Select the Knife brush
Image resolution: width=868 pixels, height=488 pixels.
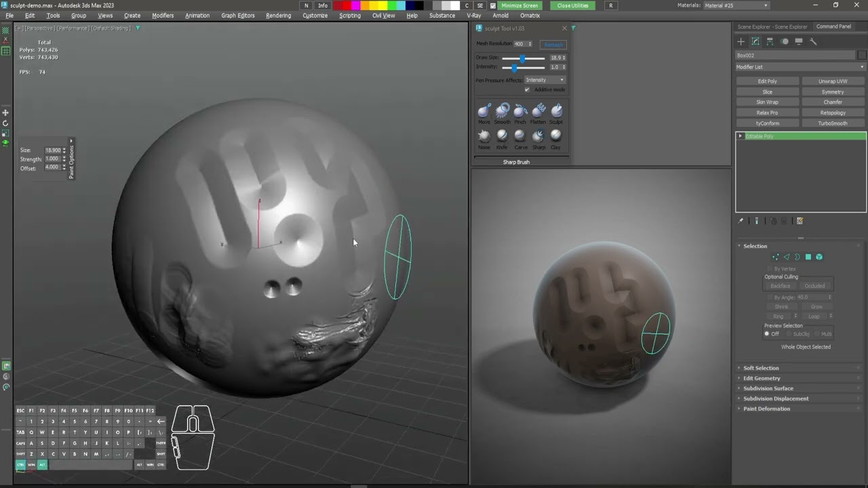click(x=502, y=137)
